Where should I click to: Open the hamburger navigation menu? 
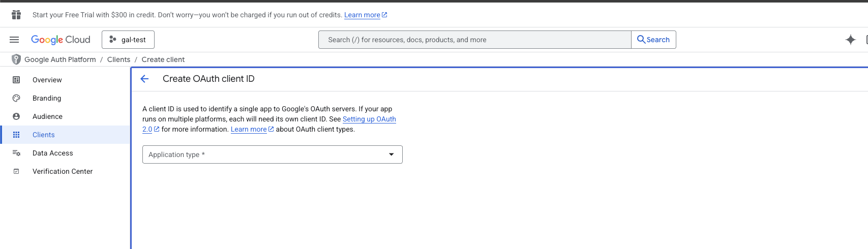click(x=14, y=40)
